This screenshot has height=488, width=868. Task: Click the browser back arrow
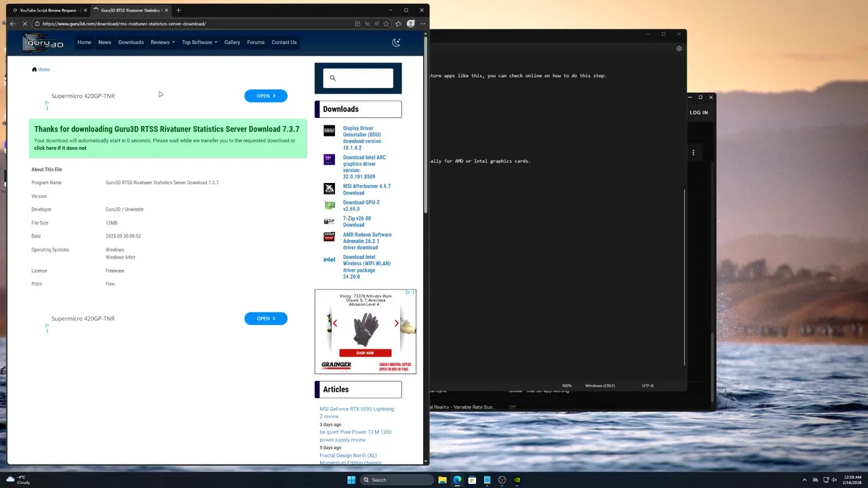[12, 24]
